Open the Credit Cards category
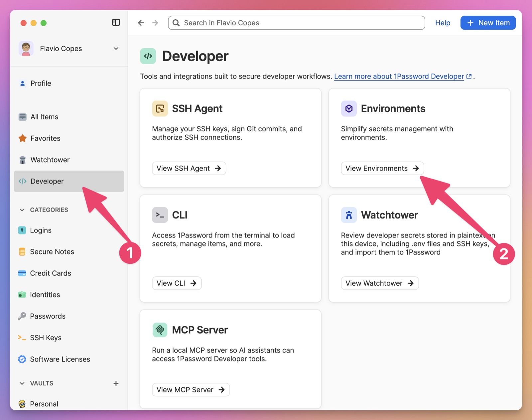The width and height of the screenshot is (532, 420). [69, 273]
